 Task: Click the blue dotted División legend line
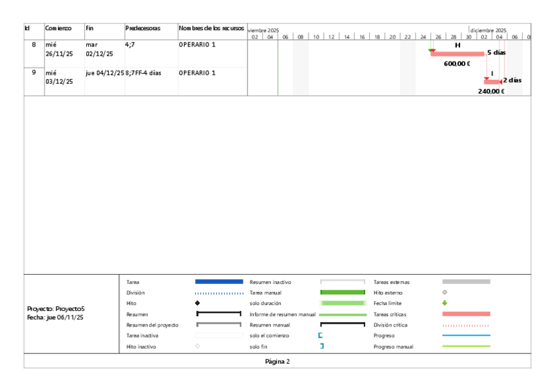pyautogui.click(x=219, y=293)
